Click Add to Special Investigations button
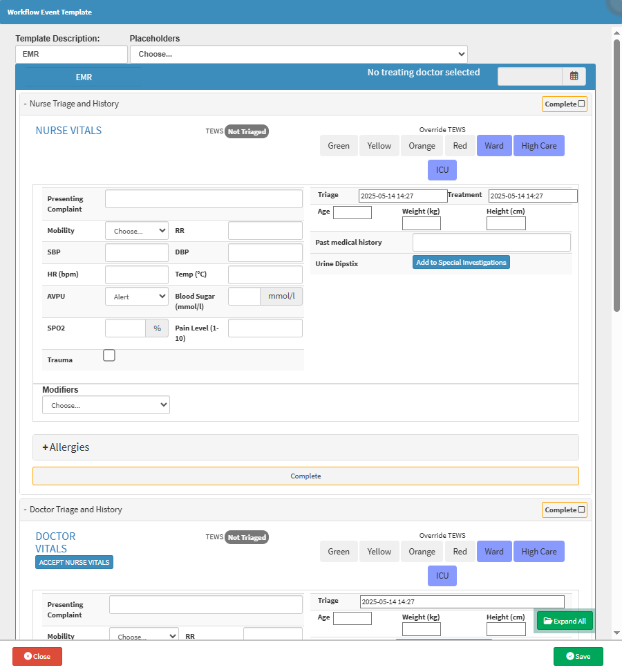 461,263
